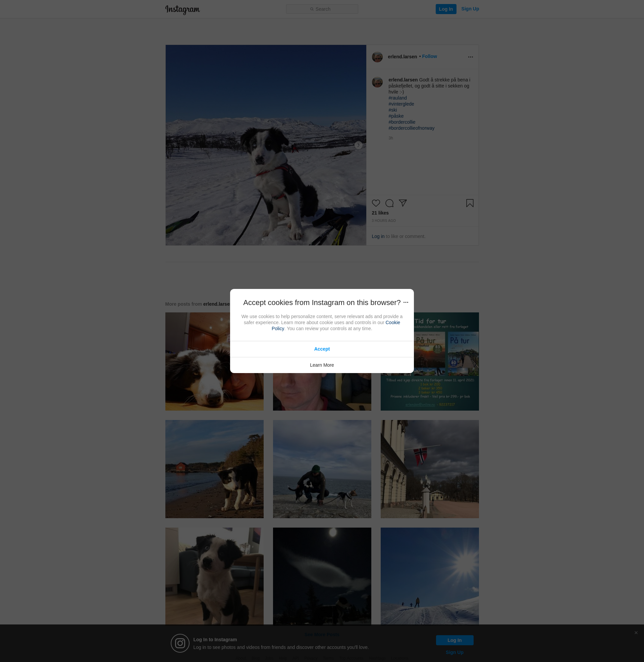Click the 3 HOURS AGO timestamp
The image size is (644, 662).
(x=384, y=221)
